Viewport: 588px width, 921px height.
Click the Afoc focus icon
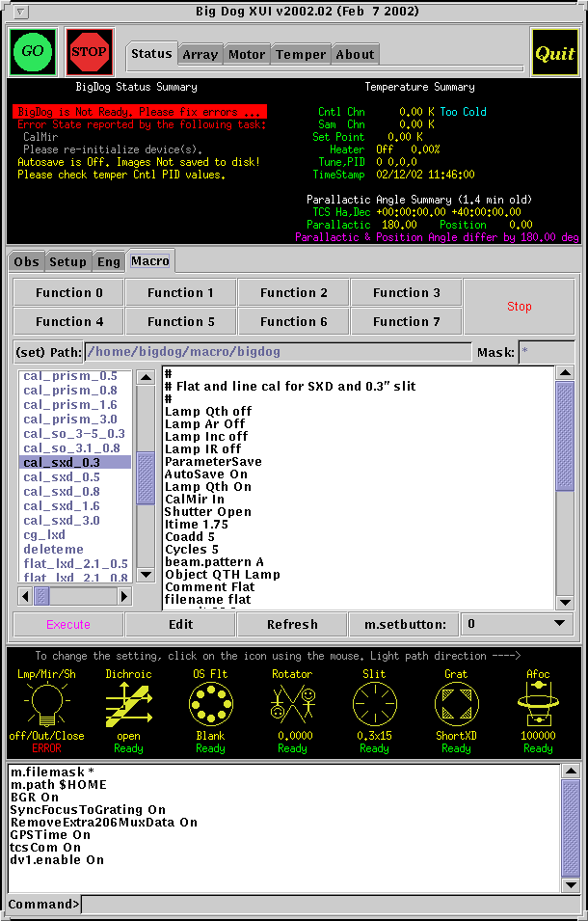coord(538,705)
